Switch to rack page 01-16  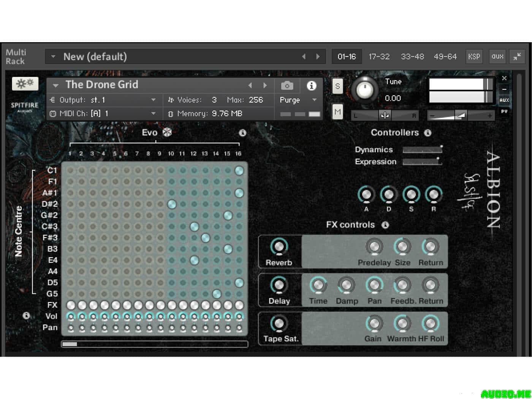click(347, 57)
